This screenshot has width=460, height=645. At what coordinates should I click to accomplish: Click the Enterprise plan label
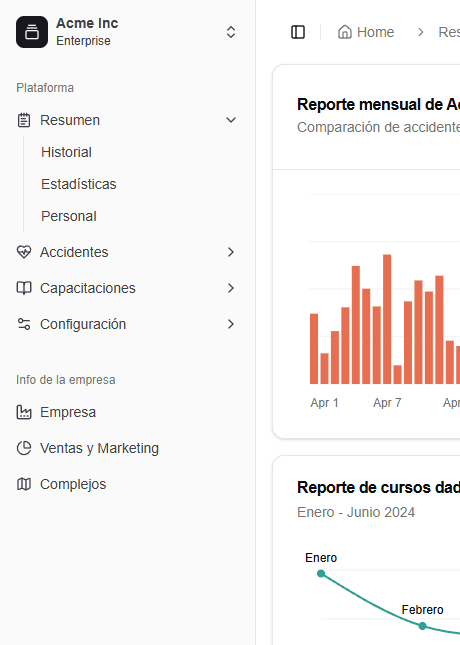[x=83, y=41]
